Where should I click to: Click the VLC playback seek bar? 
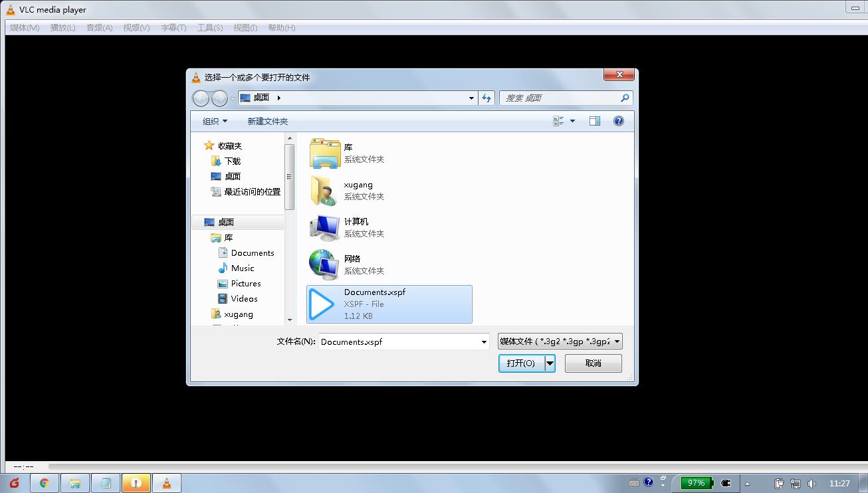452,466
